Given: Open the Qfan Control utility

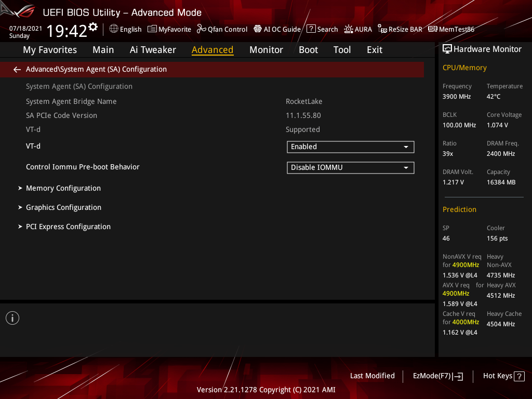Looking at the screenshot, I should click(x=222, y=29).
